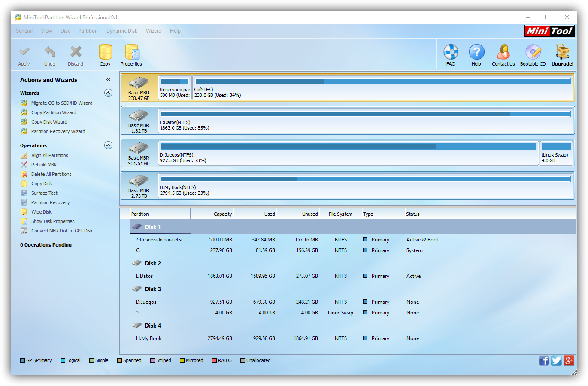Click the Apply checkmark icon
Image resolution: width=588 pixels, height=386 pixels.
[24, 52]
